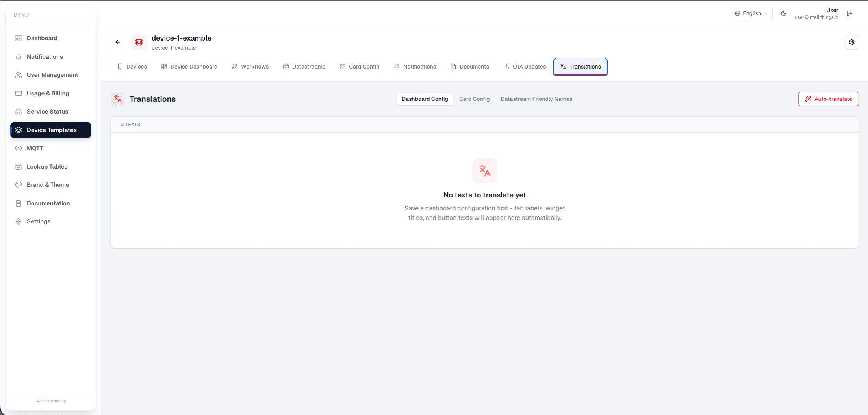Viewport: 868px width, 415px height.
Task: Open the Notifications tab in device tabs
Action: click(x=415, y=67)
